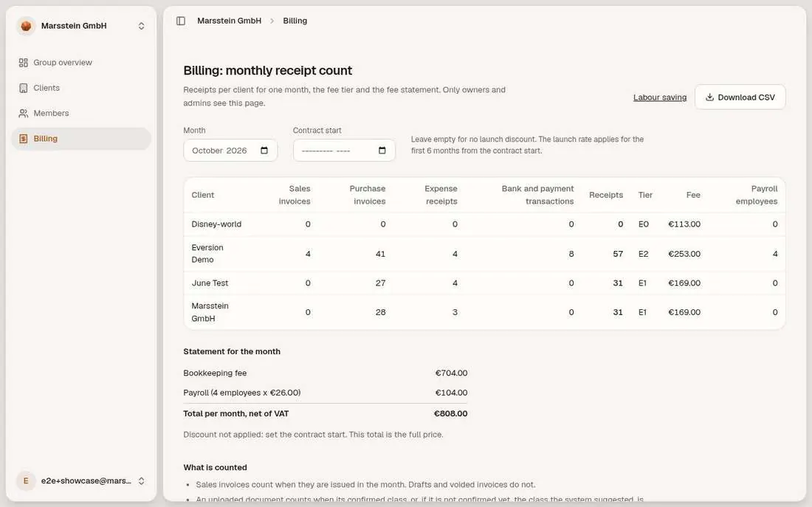
Task: Click the Client column header
Action: click(x=202, y=196)
